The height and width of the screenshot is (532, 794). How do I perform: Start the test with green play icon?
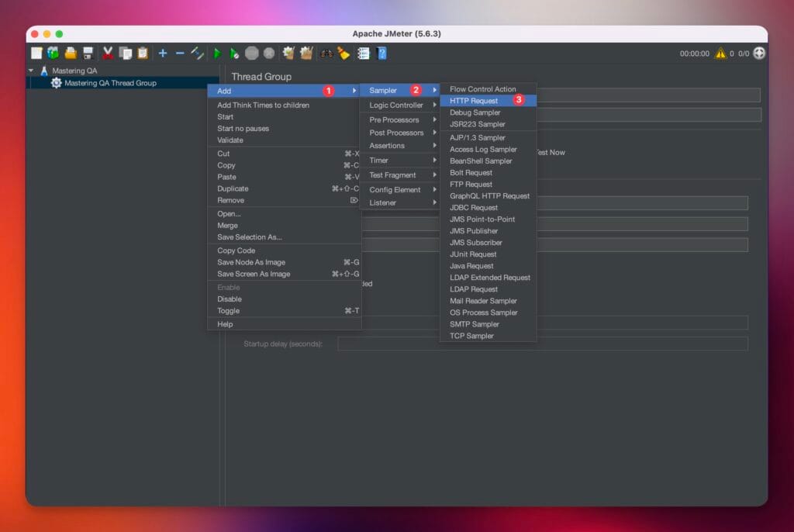click(x=217, y=54)
